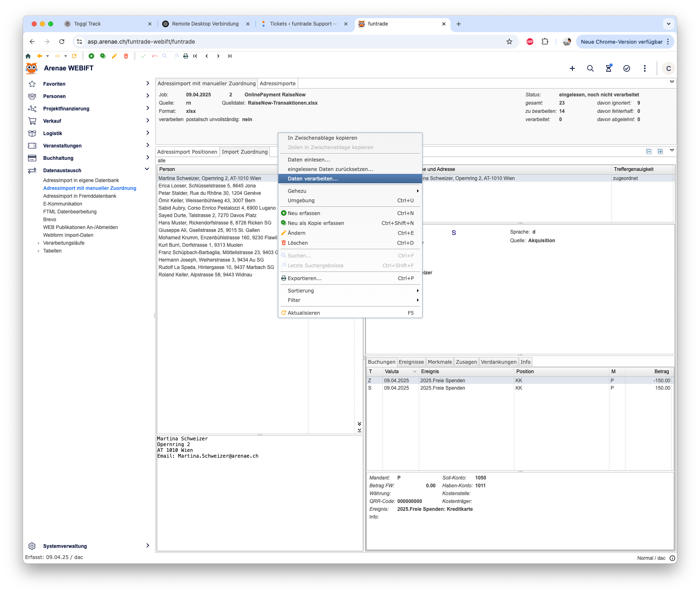Expand the Verarbeitungsläufe tree node
Viewport: 700px width, 594px height.
point(39,243)
